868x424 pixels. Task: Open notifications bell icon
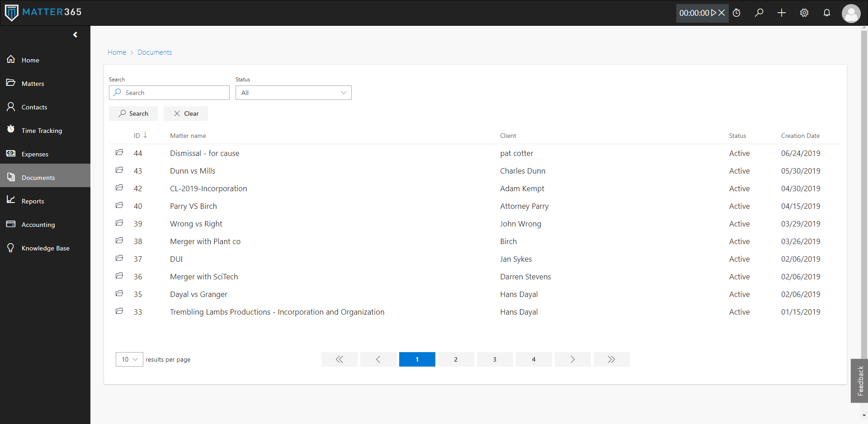pyautogui.click(x=827, y=13)
